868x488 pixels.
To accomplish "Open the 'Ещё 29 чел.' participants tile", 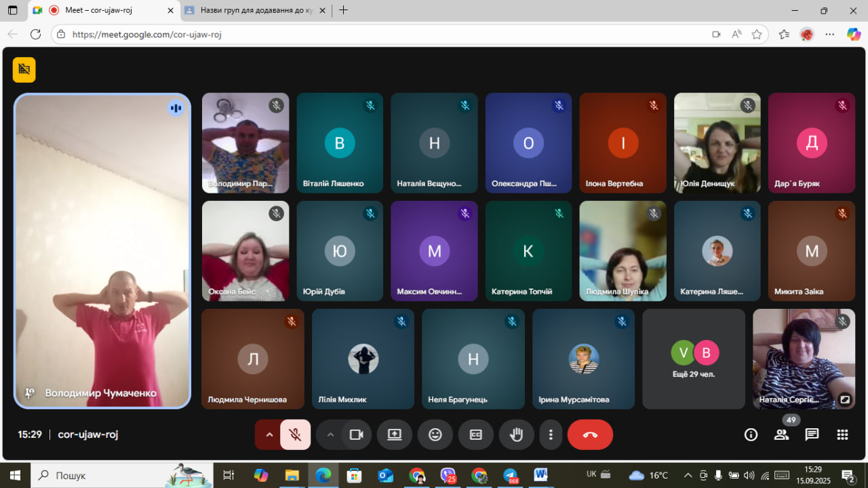I will coord(694,359).
